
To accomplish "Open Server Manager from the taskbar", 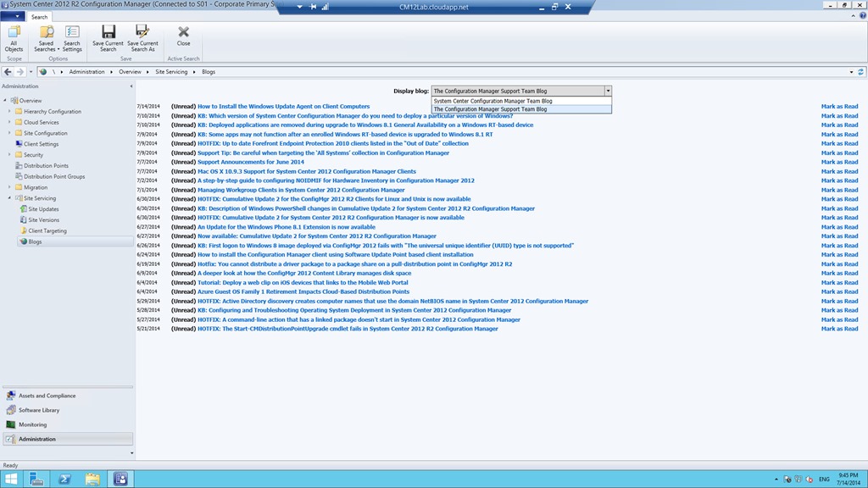I will click(36, 479).
